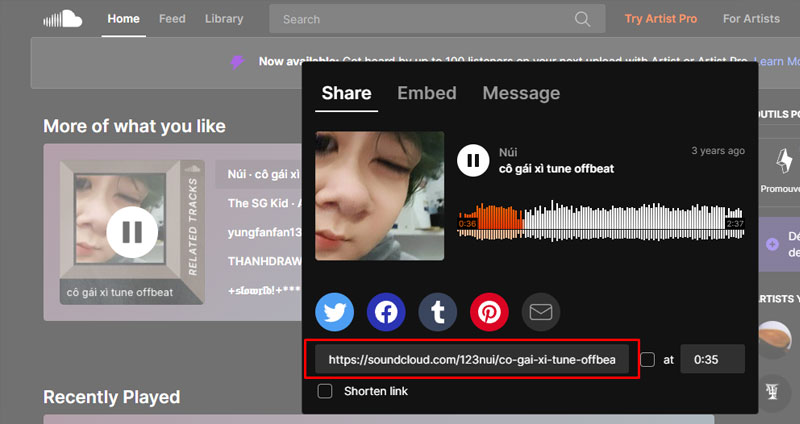Screen dimensions: 800x424
Task: Share the track on Facebook
Action: 386,312
